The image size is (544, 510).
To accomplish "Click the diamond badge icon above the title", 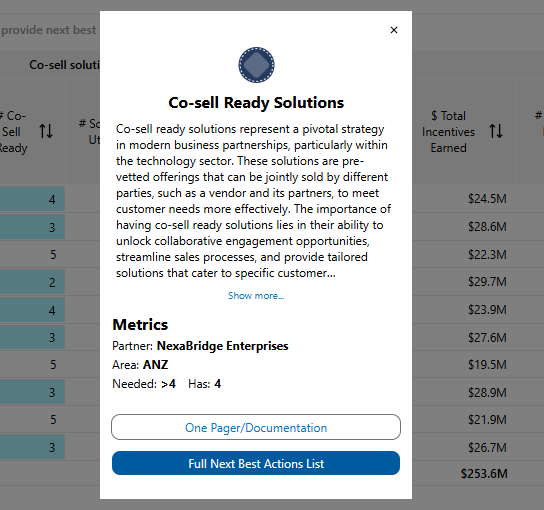I will pos(256,65).
